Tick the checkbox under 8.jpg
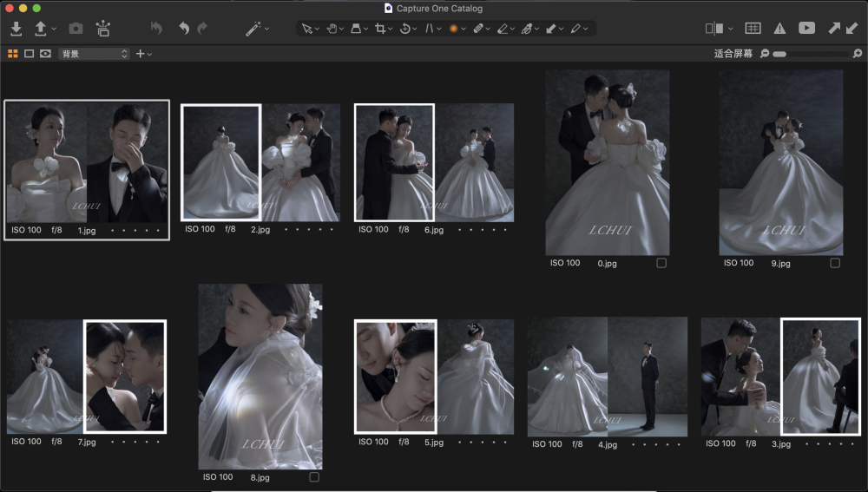This screenshot has height=492, width=868. [x=314, y=477]
